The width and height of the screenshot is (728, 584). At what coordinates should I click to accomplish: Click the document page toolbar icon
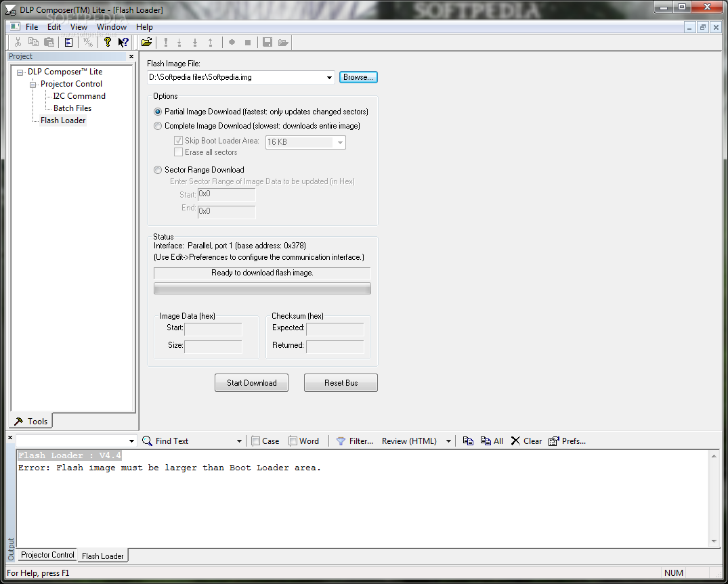(68, 42)
